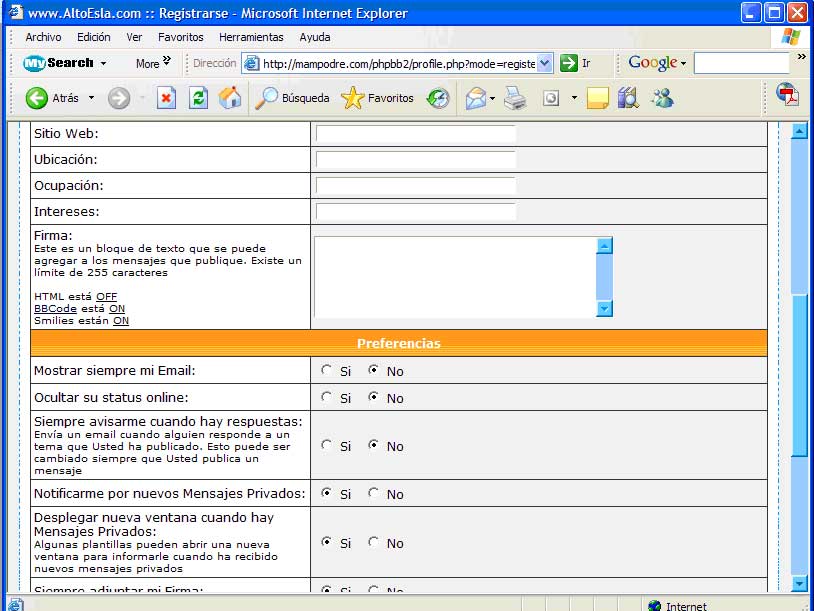Select No for Notificarme por nuevos Mensajes Privados
The image size is (814, 611).
[374, 493]
